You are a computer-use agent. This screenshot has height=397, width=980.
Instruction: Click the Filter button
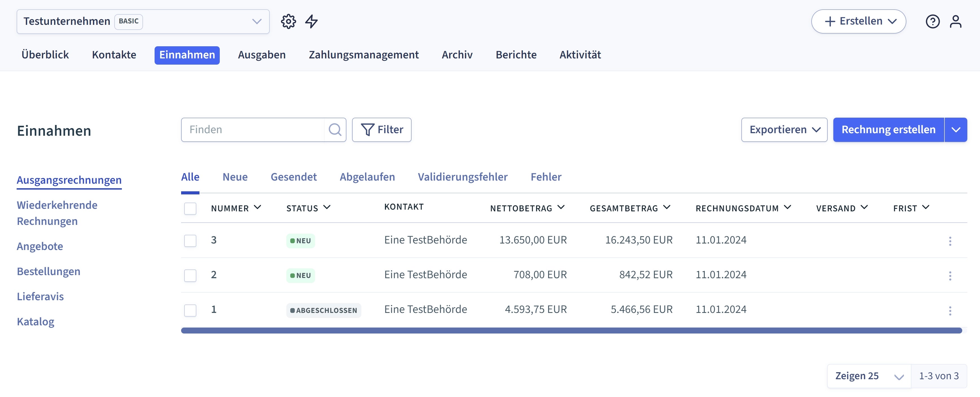[382, 130]
